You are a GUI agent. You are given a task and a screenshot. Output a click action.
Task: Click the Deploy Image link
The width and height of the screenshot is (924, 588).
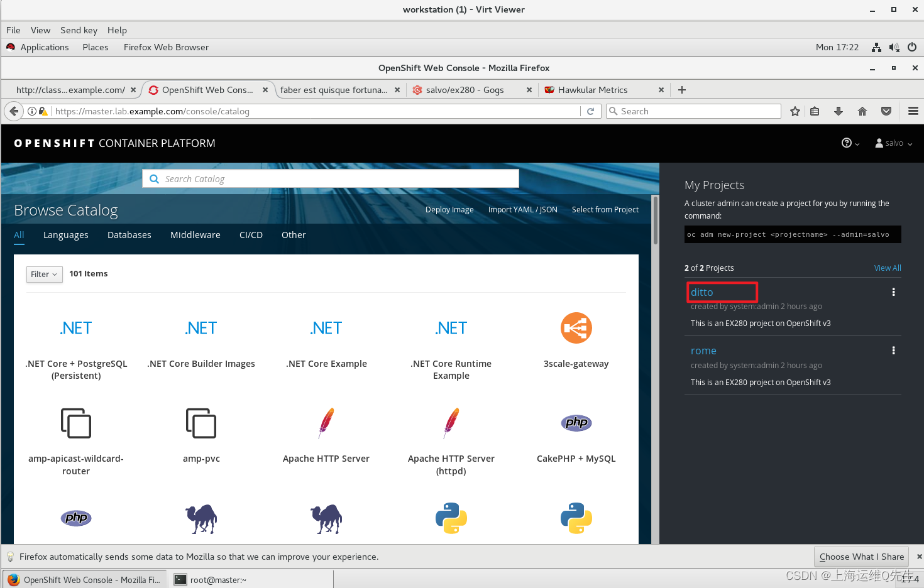449,210
